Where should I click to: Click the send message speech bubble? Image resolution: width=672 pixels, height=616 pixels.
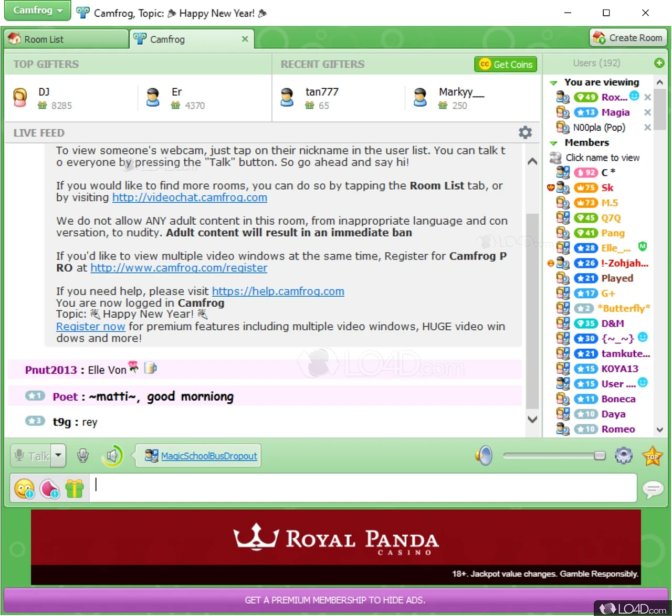(x=653, y=489)
